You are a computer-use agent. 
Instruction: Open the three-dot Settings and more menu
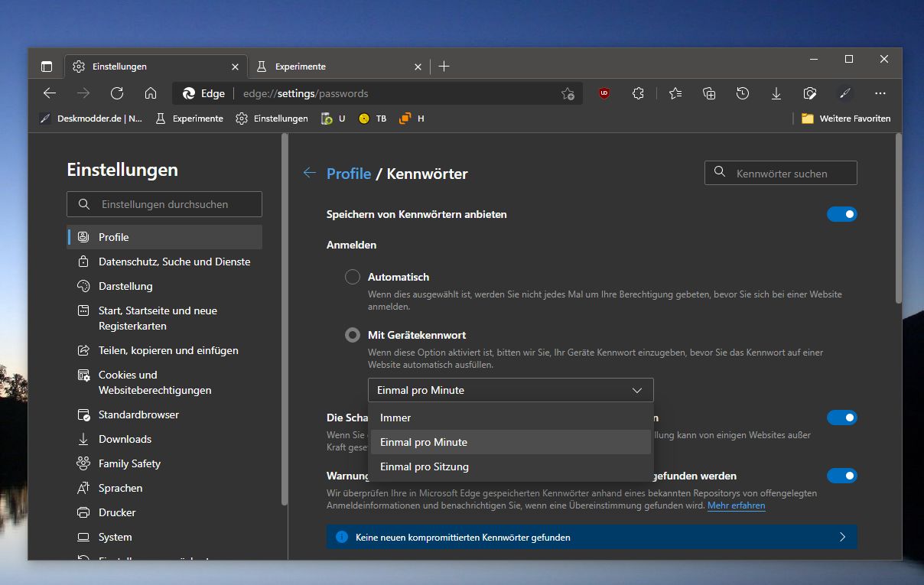(880, 93)
